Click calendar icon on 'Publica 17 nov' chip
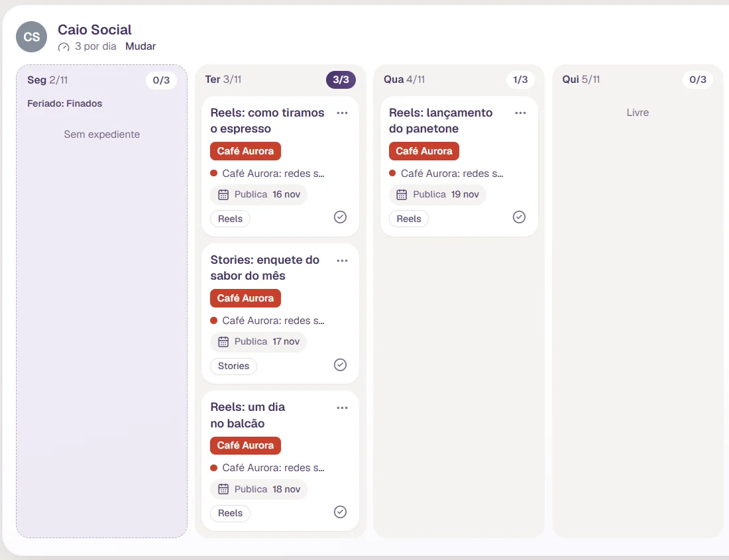The height and width of the screenshot is (560, 729). [x=223, y=341]
